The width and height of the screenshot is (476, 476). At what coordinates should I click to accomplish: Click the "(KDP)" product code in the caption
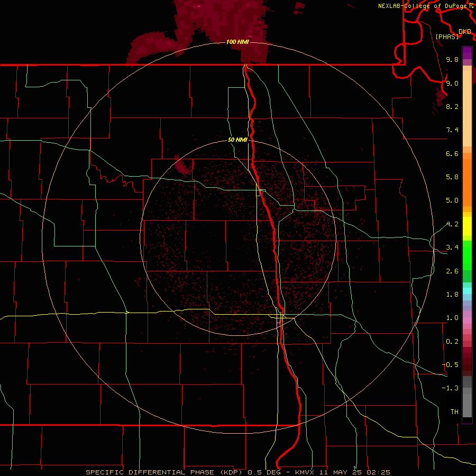(x=232, y=472)
